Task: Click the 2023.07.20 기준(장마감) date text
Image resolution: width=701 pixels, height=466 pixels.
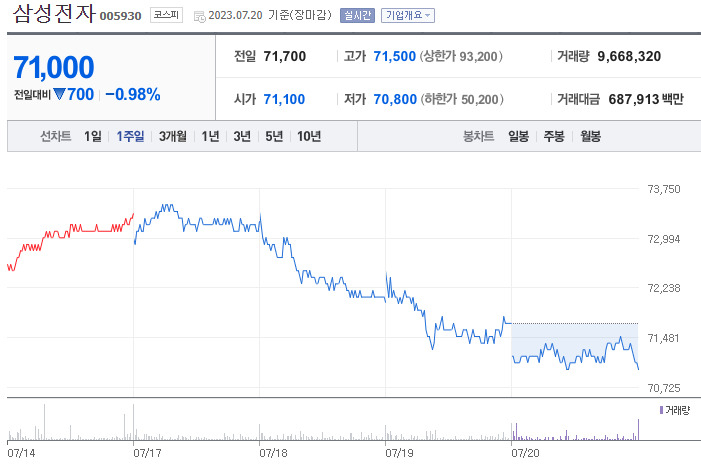Action: [270, 15]
